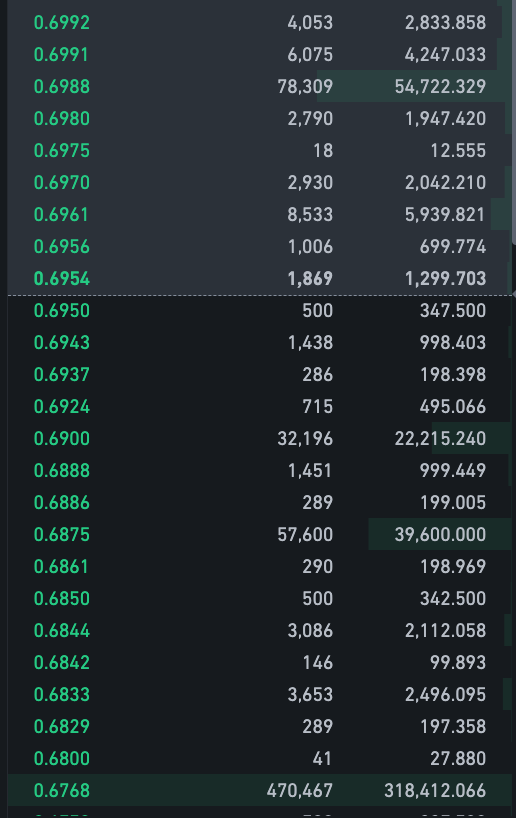The height and width of the screenshot is (818, 516).
Task: Select price 0.6850
Action: (62, 598)
